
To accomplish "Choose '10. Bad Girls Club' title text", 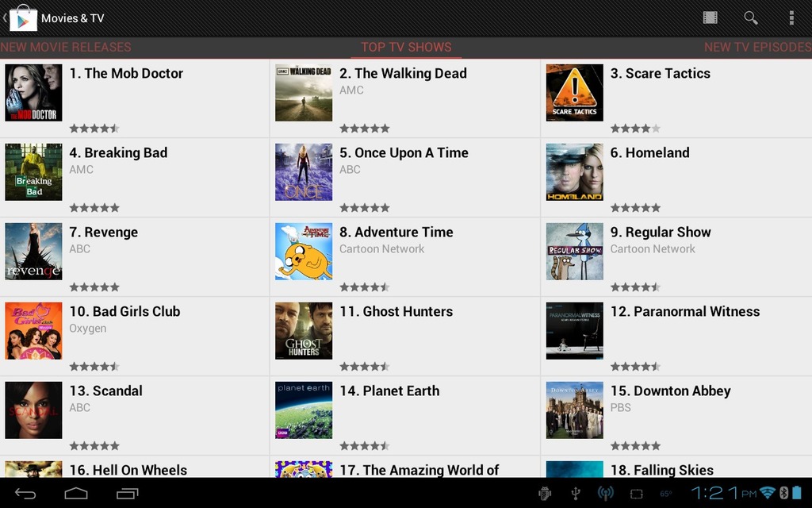I will [x=124, y=311].
